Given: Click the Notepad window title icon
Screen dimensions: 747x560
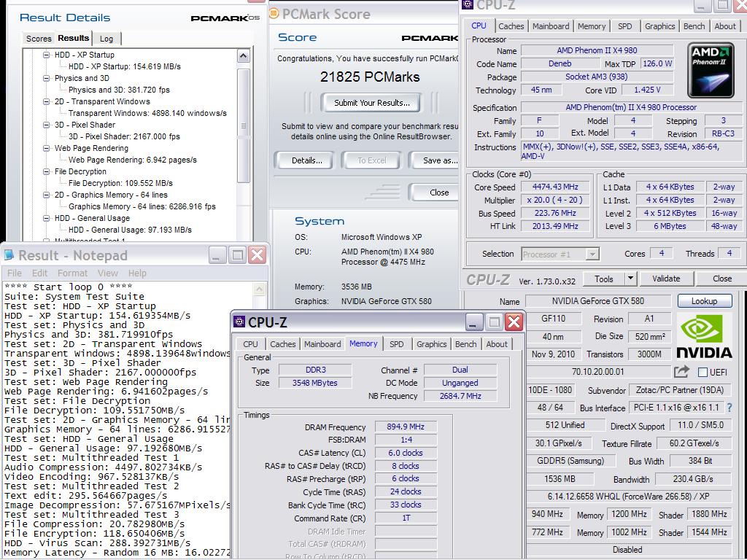Looking at the screenshot, I should coord(9,255).
